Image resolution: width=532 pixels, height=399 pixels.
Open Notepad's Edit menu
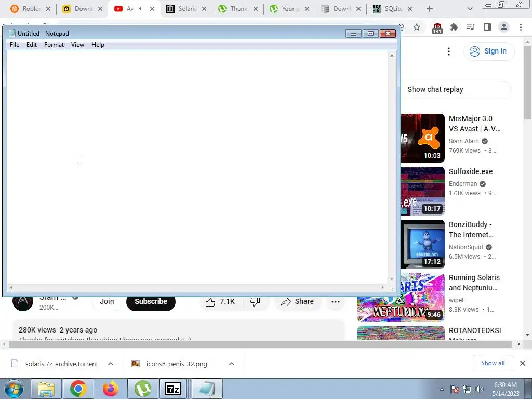[32, 45]
